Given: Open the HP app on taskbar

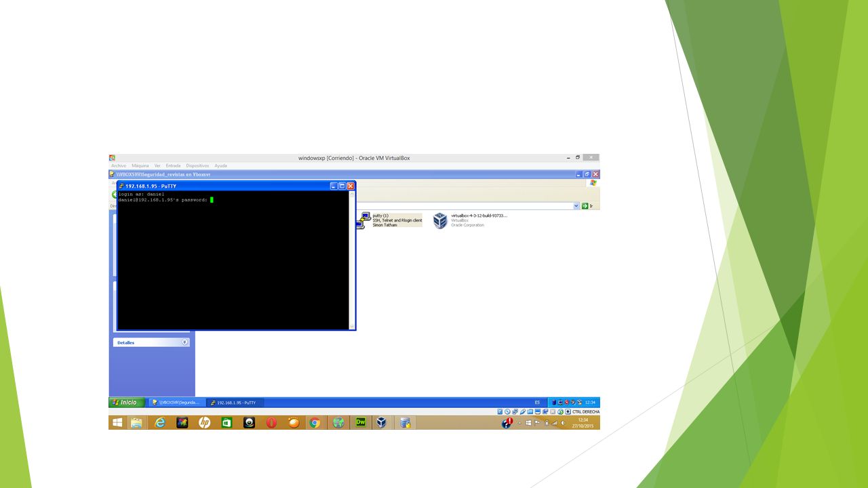Looking at the screenshot, I should pyautogui.click(x=204, y=422).
